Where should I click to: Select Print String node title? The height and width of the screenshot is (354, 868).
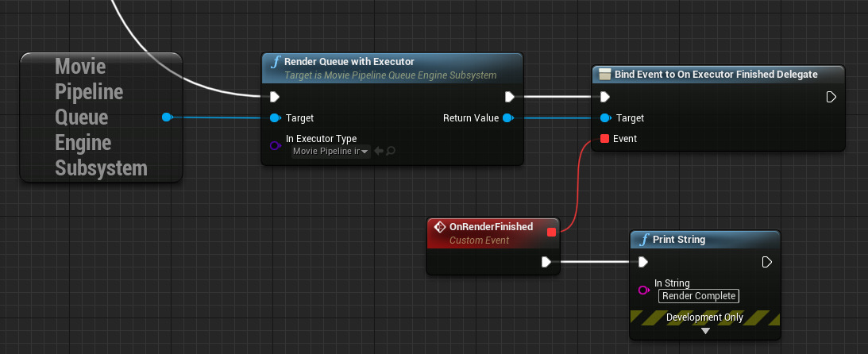coord(679,240)
